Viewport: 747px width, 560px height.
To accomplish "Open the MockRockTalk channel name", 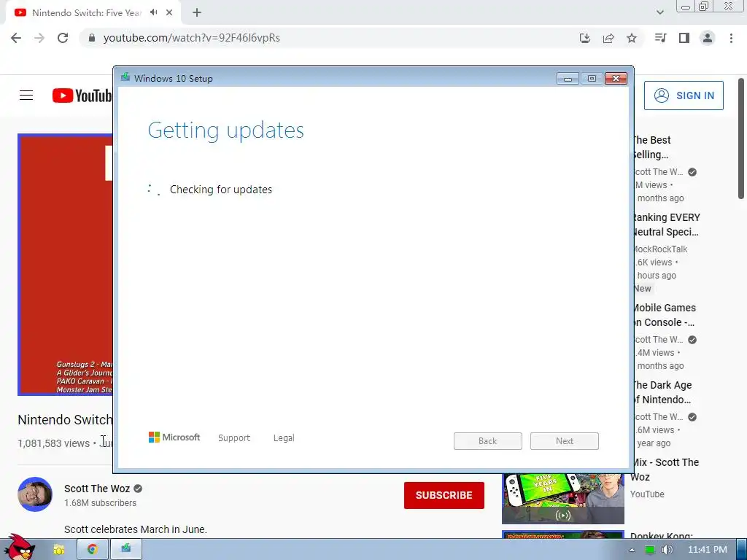I will point(659,249).
